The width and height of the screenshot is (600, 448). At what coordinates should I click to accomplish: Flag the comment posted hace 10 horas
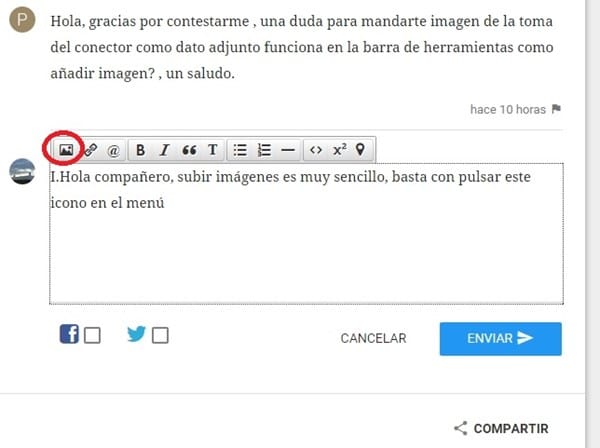click(x=556, y=109)
